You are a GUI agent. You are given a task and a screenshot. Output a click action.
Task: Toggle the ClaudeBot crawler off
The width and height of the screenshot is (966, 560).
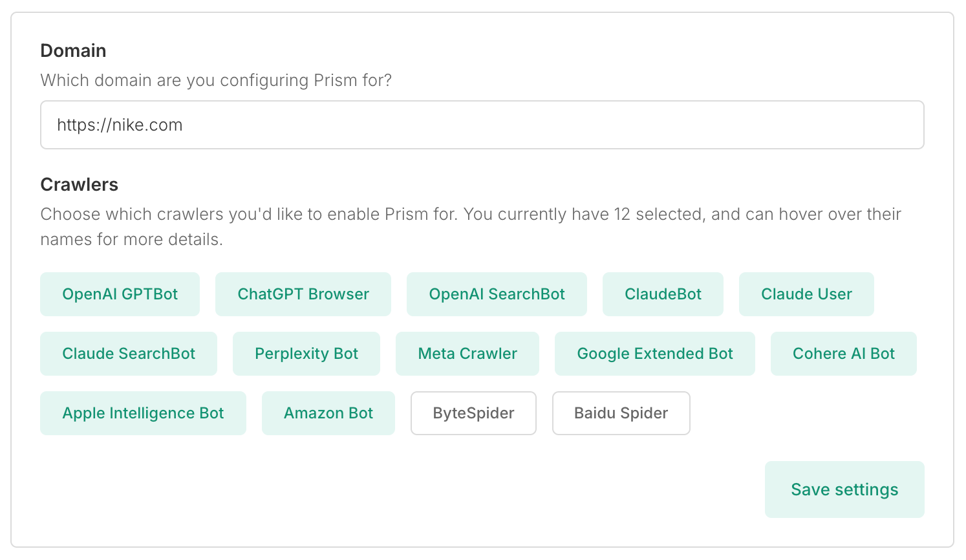pos(662,294)
